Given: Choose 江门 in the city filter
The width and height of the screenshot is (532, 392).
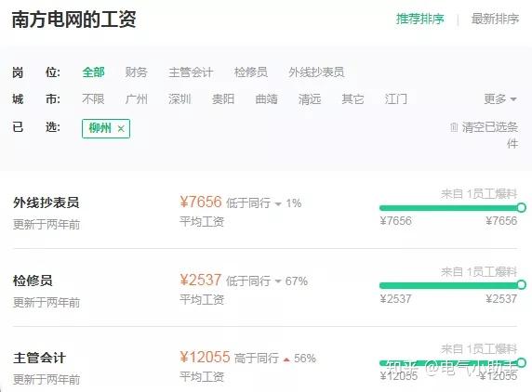Looking at the screenshot, I should 396,99.
